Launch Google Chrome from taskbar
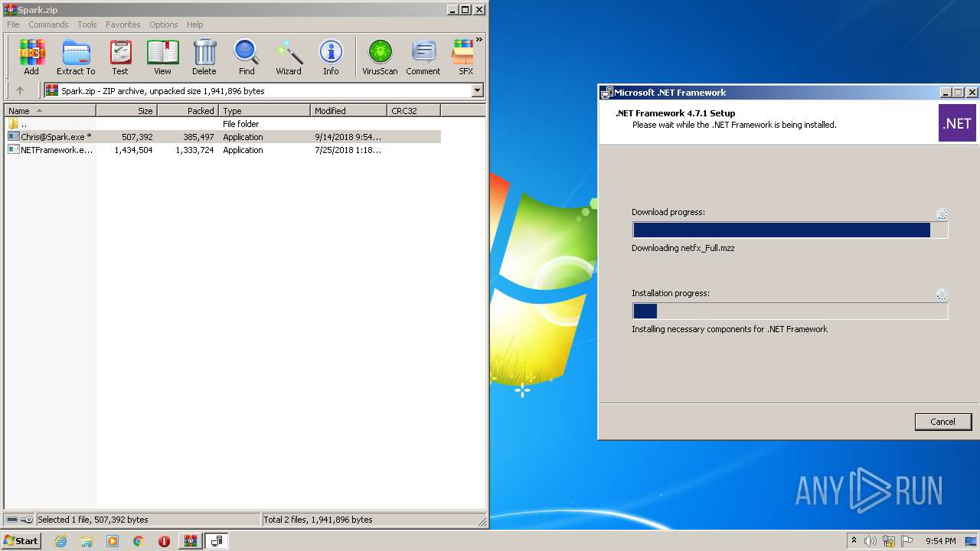 138,541
